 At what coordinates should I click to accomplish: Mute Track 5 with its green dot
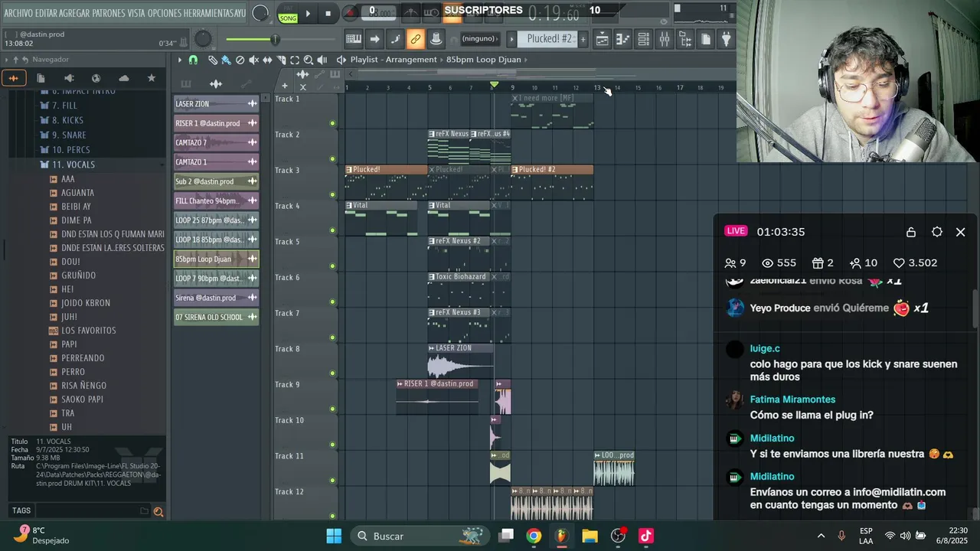332,266
